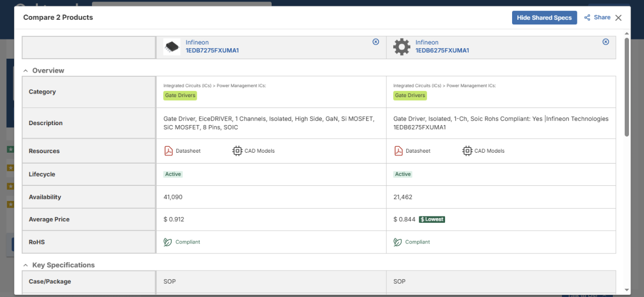
Task: Click the RoHS row label
Action: (37, 242)
